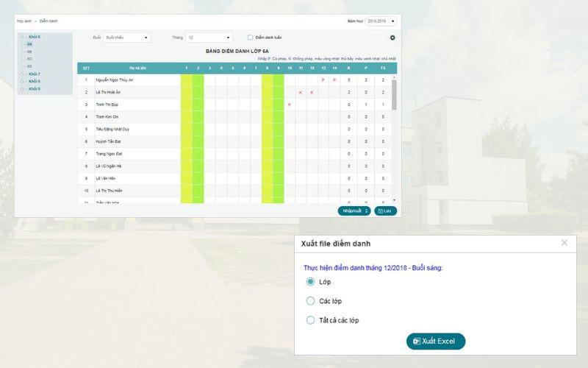Expand the Khối 8 tree node
This screenshot has height=368, width=588.
point(22,82)
